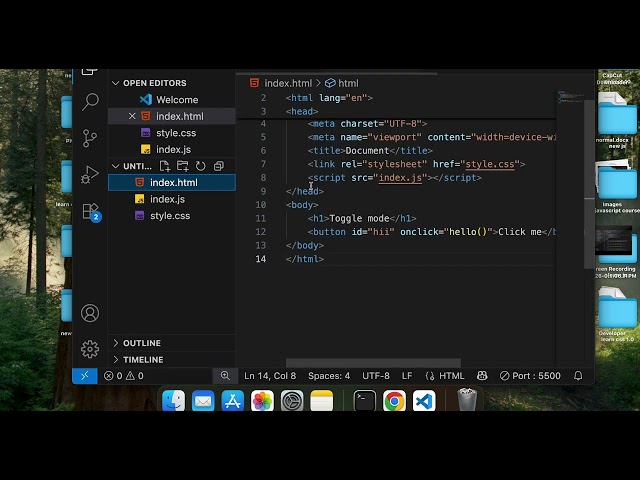The image size is (640, 480).
Task: Open the Search view in activity bar
Action: pos(90,102)
